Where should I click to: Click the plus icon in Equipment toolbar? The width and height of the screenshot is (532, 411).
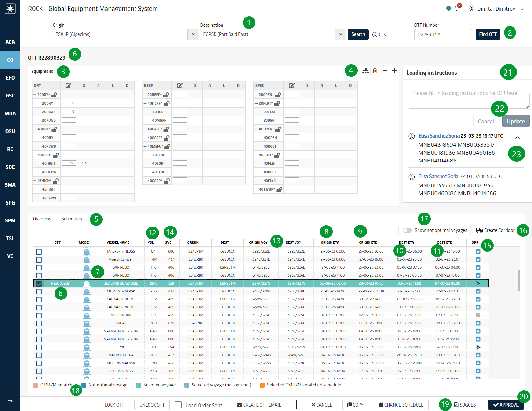(394, 71)
